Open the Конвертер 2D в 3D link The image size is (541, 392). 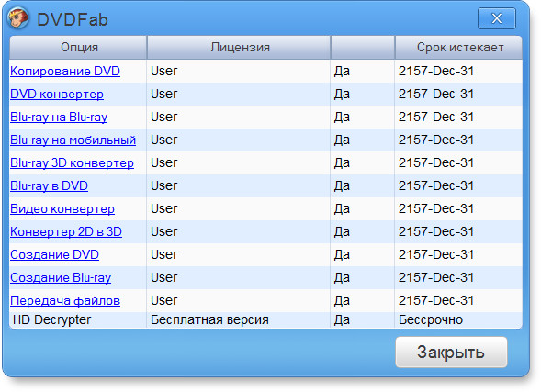pyautogui.click(x=66, y=231)
